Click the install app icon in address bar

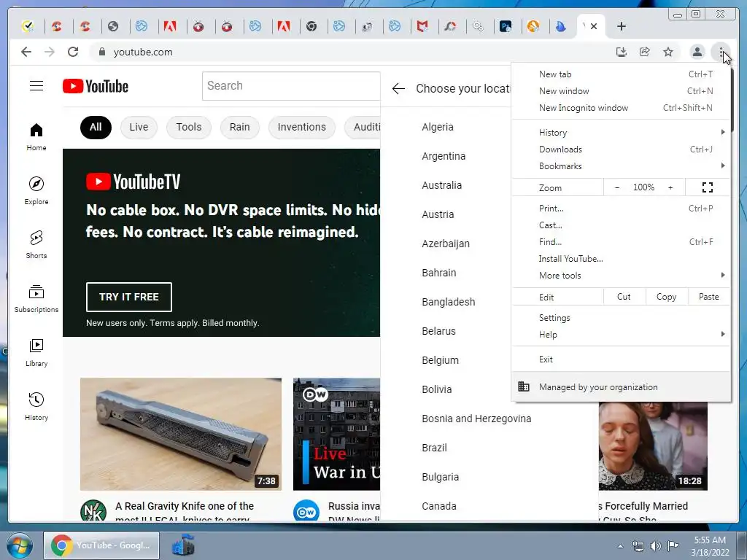pyautogui.click(x=622, y=52)
